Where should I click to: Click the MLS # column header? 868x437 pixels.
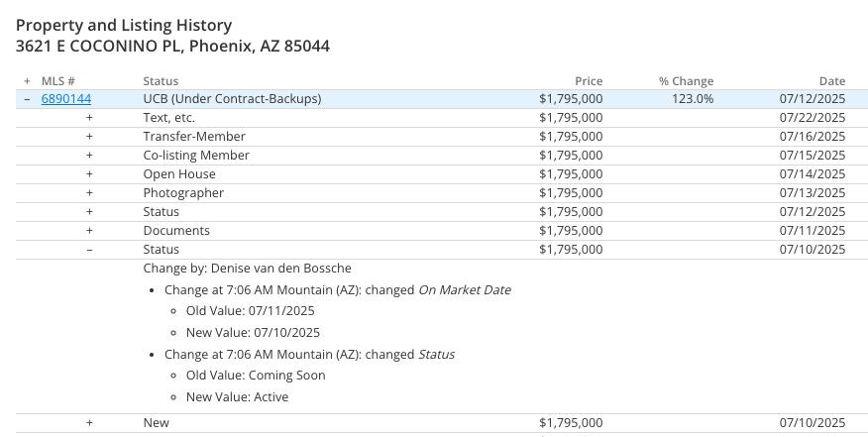(58, 81)
